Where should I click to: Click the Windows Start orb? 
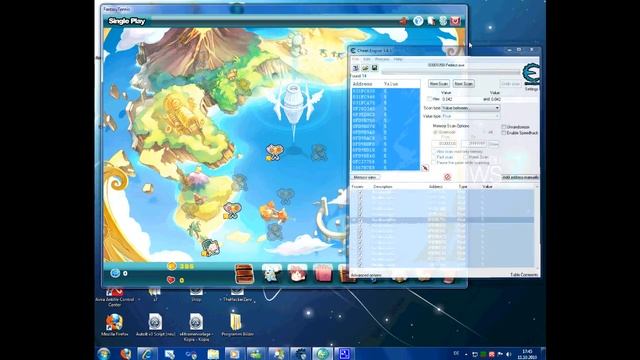click(x=104, y=353)
